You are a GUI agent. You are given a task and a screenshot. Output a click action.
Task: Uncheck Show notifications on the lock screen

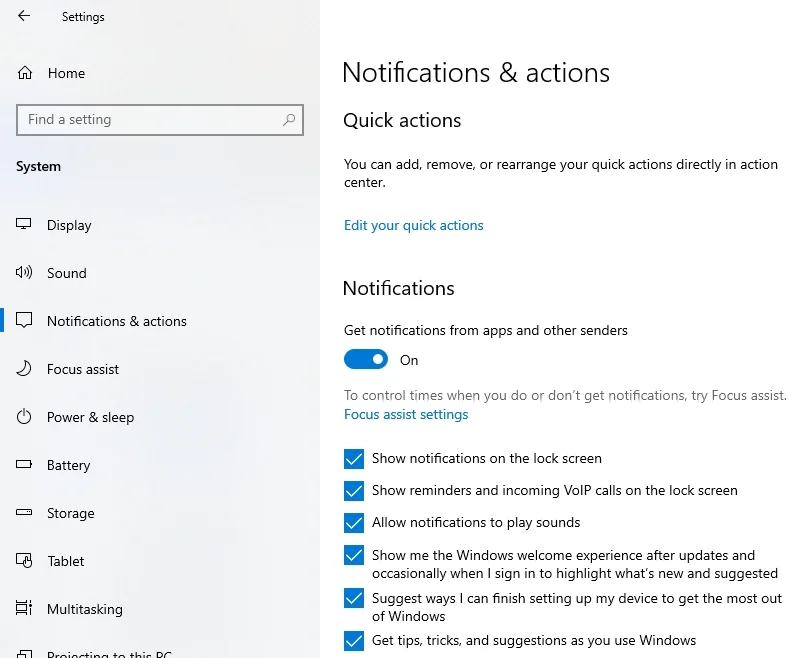pos(354,459)
